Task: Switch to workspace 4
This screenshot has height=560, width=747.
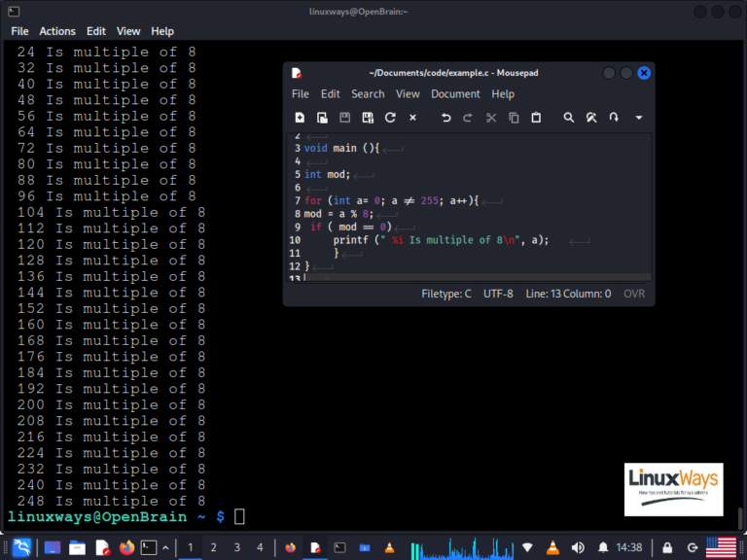Action: [260, 547]
